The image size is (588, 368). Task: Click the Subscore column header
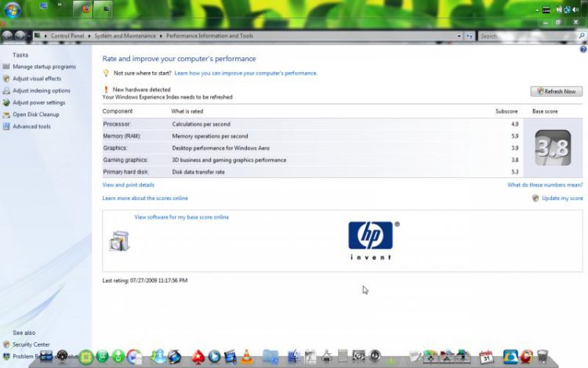pos(506,111)
